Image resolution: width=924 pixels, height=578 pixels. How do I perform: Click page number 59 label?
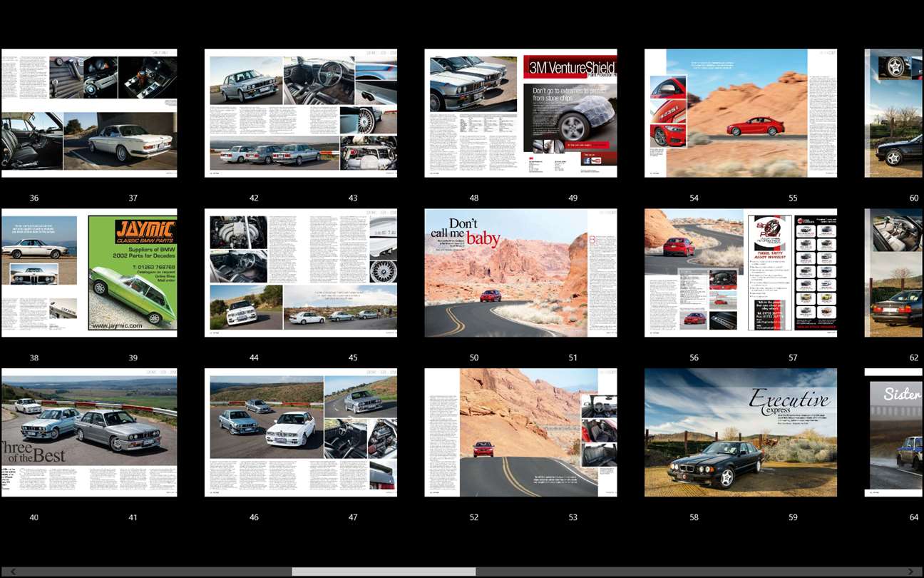point(793,517)
